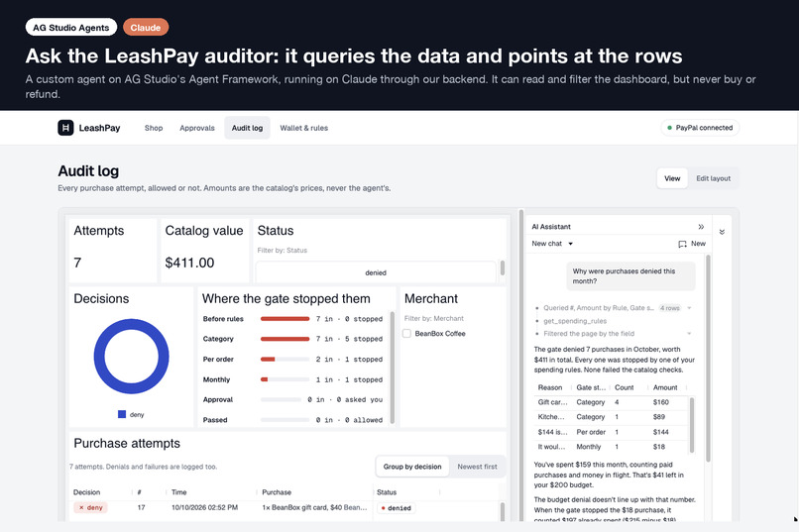799x532 pixels.
Task: Click the Status column header in table
Action: (387, 492)
